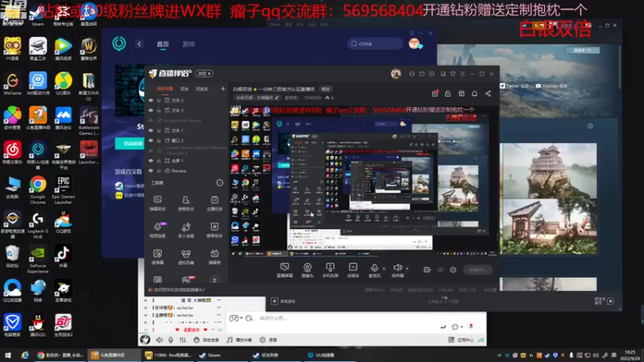The height and width of the screenshot is (362, 644).
Task: Switch to 首页 tab in UU accelerator
Action: point(163,44)
